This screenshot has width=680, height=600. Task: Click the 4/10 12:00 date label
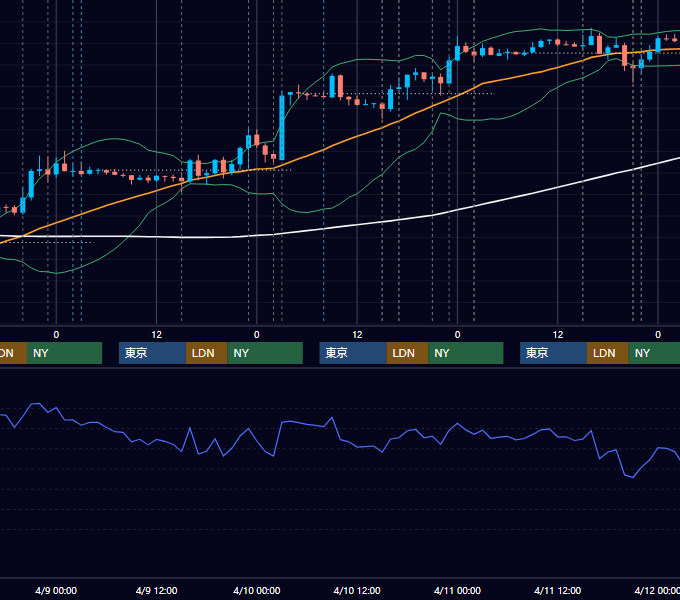point(357,590)
